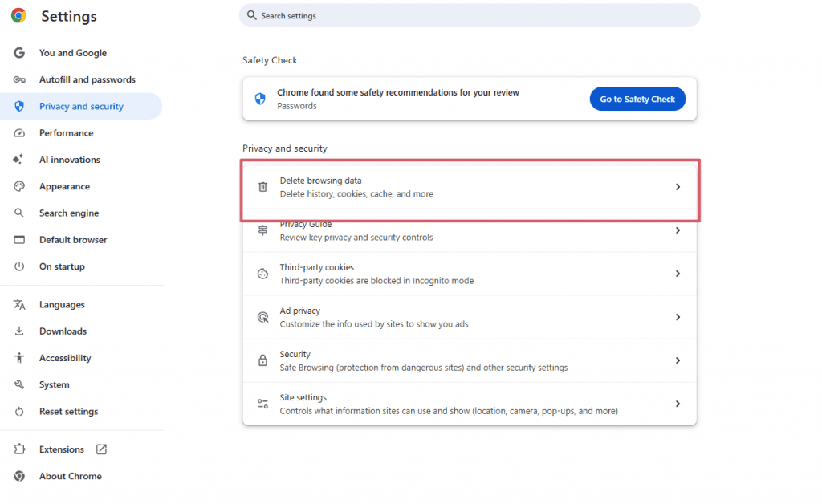This screenshot has width=822, height=504.
Task: Click the blue shield Safety Check icon
Action: click(x=260, y=99)
